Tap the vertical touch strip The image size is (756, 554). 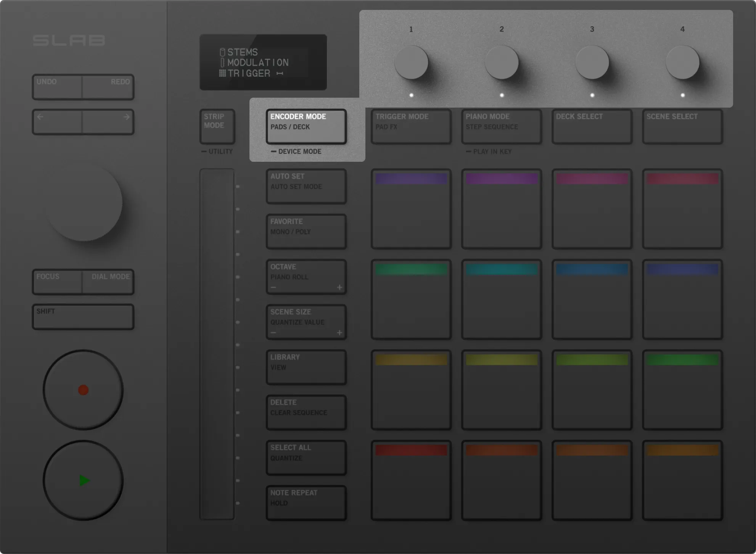(x=217, y=343)
